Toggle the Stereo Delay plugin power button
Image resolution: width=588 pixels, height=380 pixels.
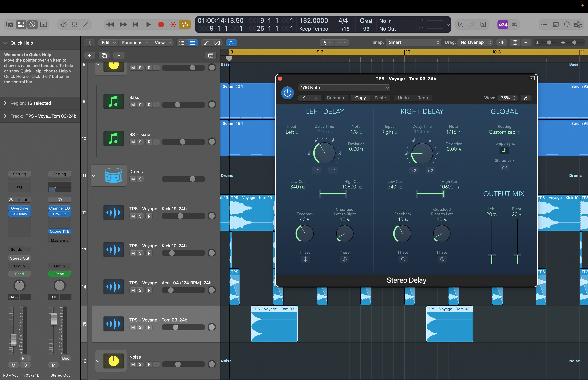(287, 93)
